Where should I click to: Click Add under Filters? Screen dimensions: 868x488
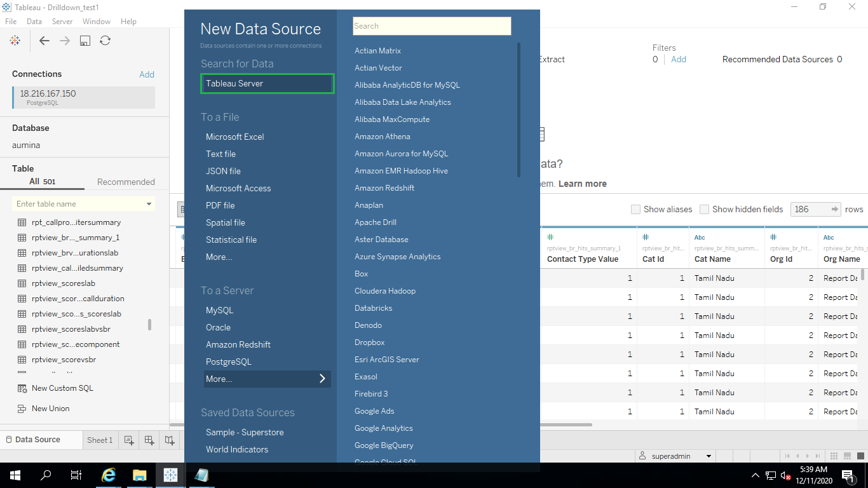[x=679, y=59]
